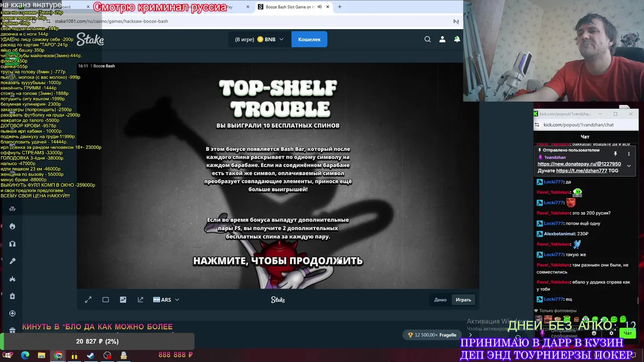The image size is (644, 362).
Task: Collapse the pinned message in Kick chat
Action: click(x=628, y=165)
